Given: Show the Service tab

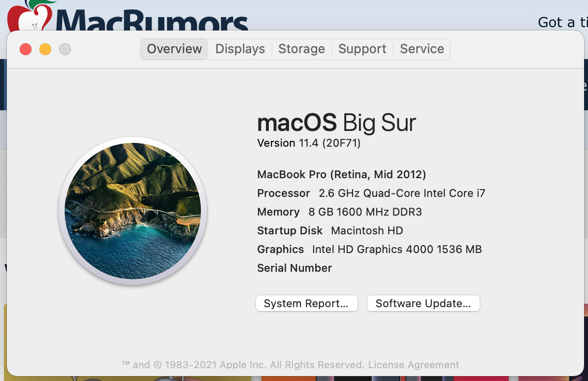Looking at the screenshot, I should 422,49.
